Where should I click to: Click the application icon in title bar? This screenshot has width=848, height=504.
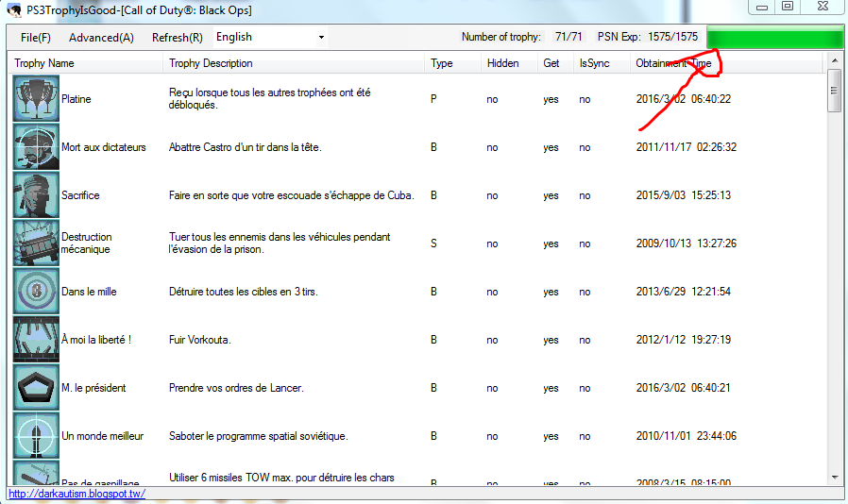pyautogui.click(x=14, y=9)
